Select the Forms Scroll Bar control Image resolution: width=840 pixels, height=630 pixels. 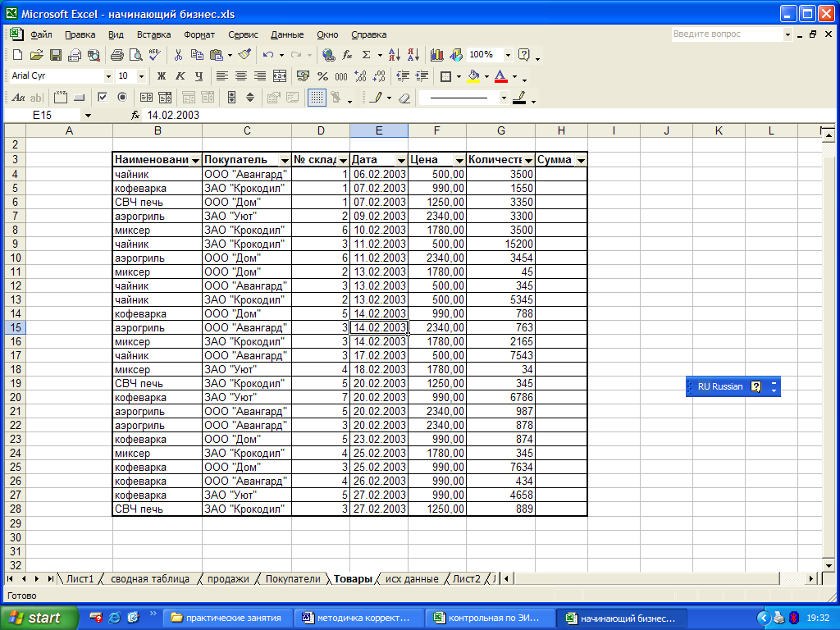[x=231, y=98]
